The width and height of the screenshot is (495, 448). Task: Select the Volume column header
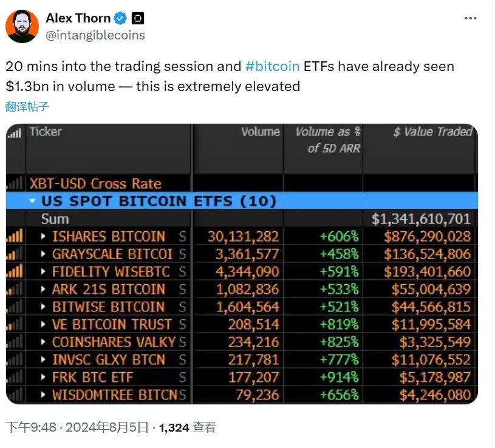click(x=262, y=132)
